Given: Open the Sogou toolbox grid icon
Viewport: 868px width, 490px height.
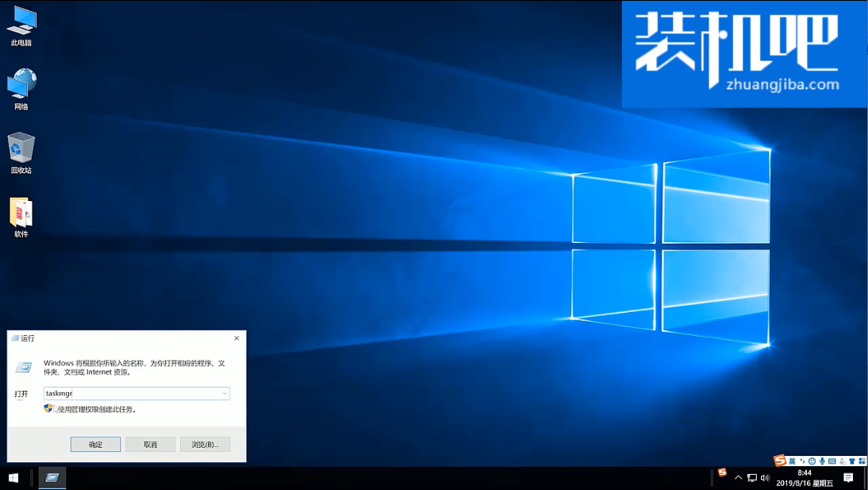Looking at the screenshot, I should [x=862, y=461].
